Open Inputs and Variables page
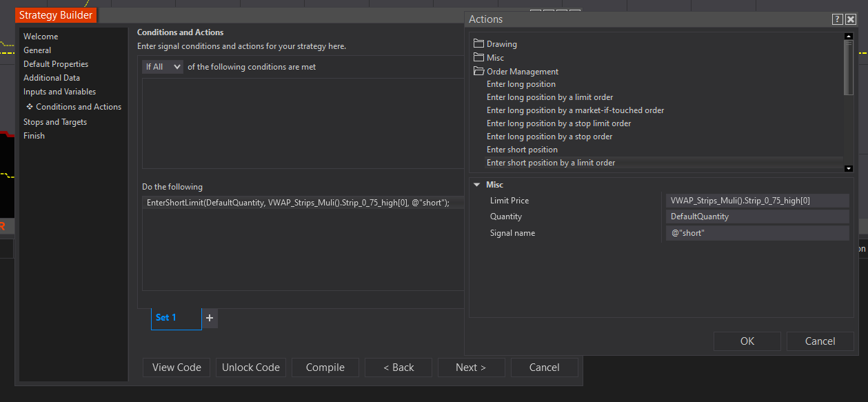Viewport: 868px width, 402px height. [x=59, y=92]
